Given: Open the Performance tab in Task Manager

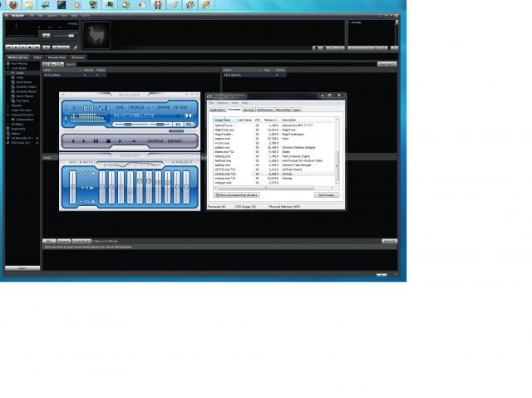Looking at the screenshot, I should (264, 110).
